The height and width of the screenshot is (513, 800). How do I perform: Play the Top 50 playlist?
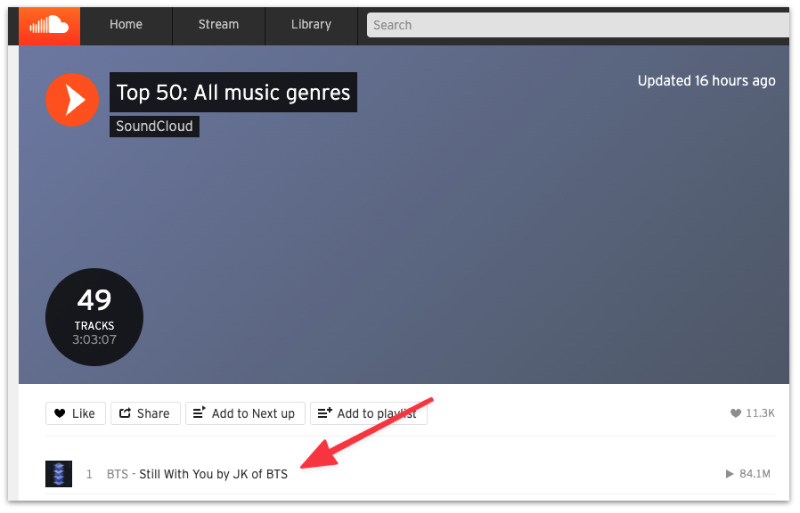click(72, 100)
